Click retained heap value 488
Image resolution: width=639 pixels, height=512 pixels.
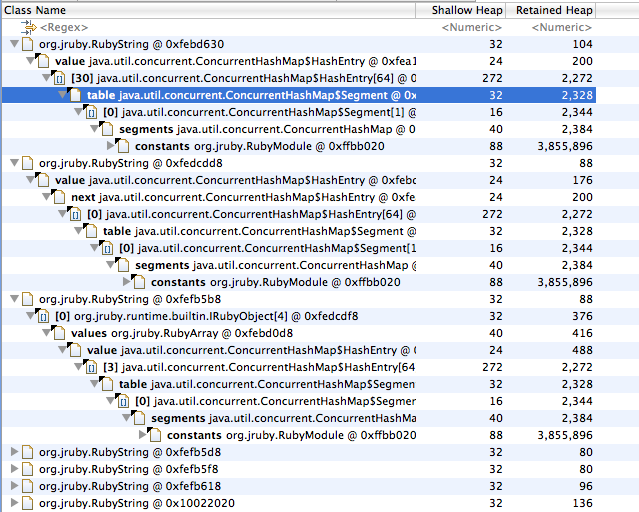pyautogui.click(x=582, y=350)
